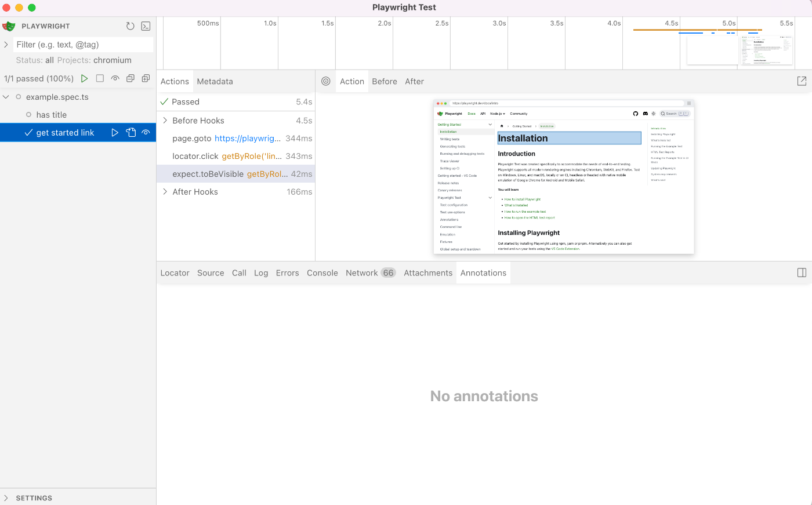
Task: Collapse the example.spec.ts tree node
Action: coord(6,97)
